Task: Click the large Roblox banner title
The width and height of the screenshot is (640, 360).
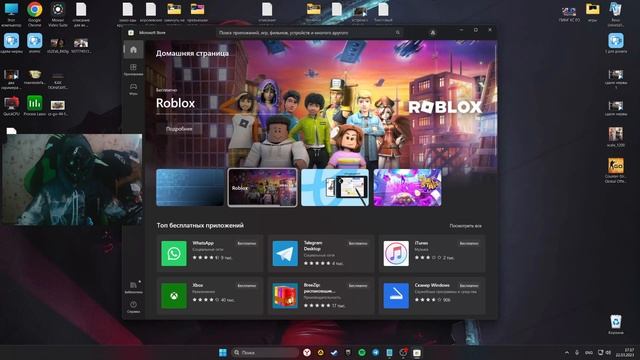Action: tap(176, 103)
